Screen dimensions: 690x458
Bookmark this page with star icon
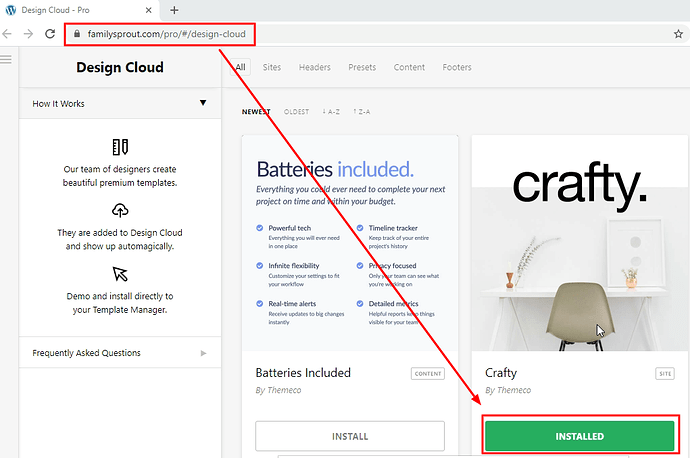(678, 34)
